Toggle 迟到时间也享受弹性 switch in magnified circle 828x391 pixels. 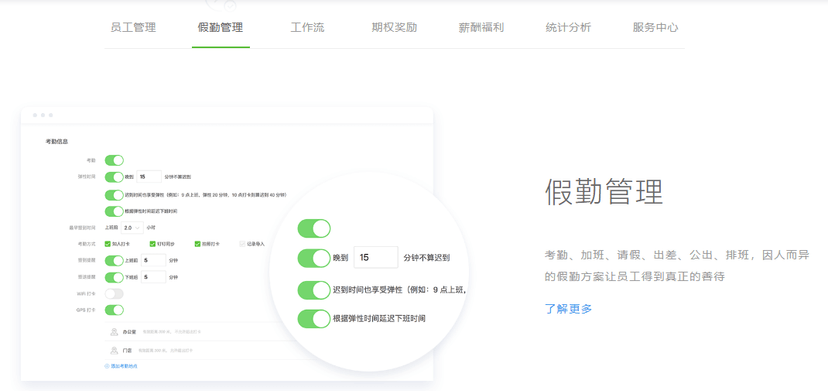pyautogui.click(x=314, y=290)
